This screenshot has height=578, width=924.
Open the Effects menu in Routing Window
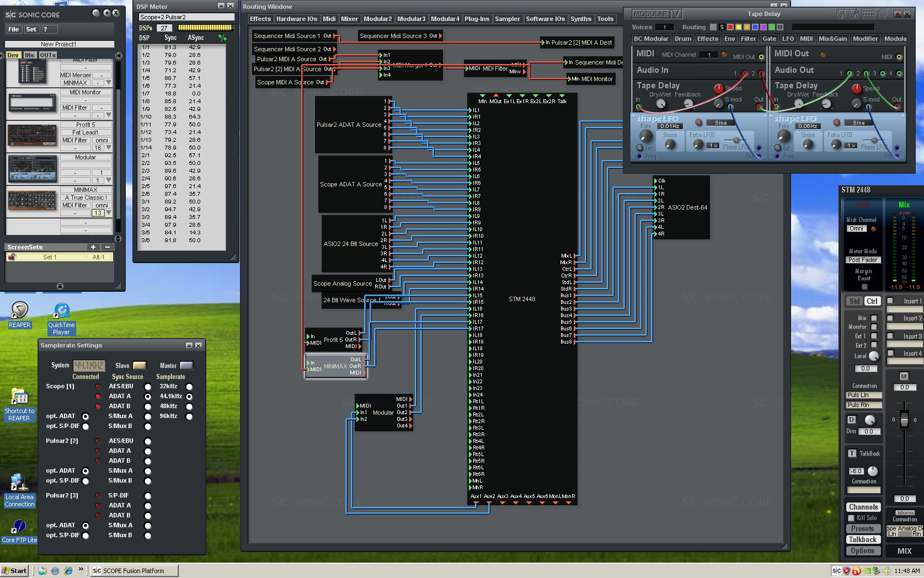(x=260, y=19)
